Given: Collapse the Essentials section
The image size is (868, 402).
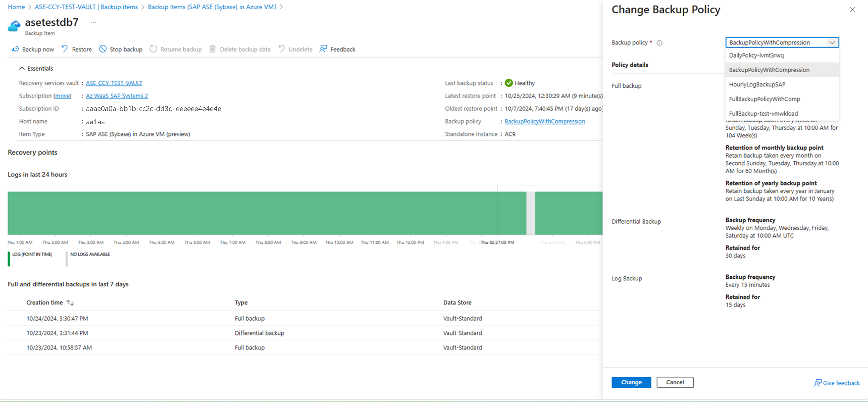Looking at the screenshot, I should (x=22, y=68).
